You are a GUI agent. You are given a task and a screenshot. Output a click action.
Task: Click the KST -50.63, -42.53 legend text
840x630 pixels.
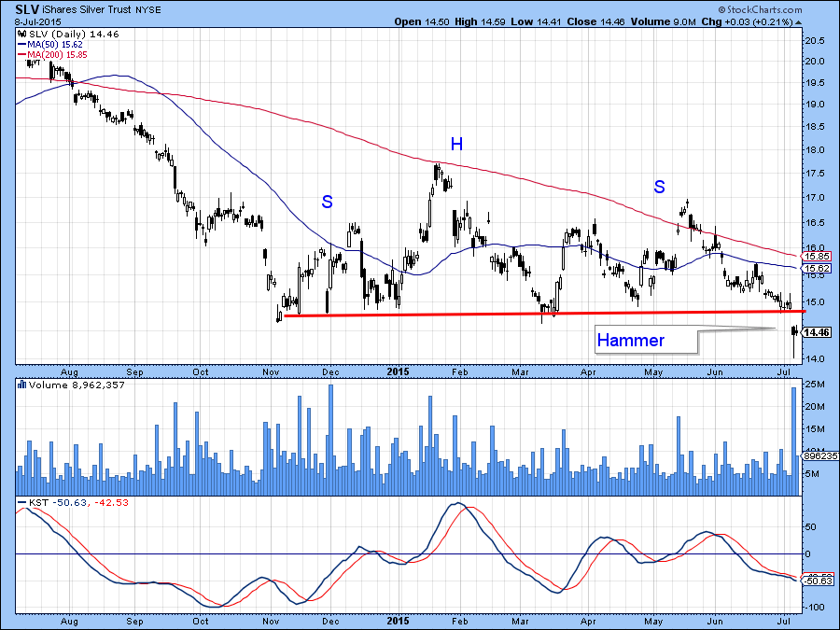(78, 502)
